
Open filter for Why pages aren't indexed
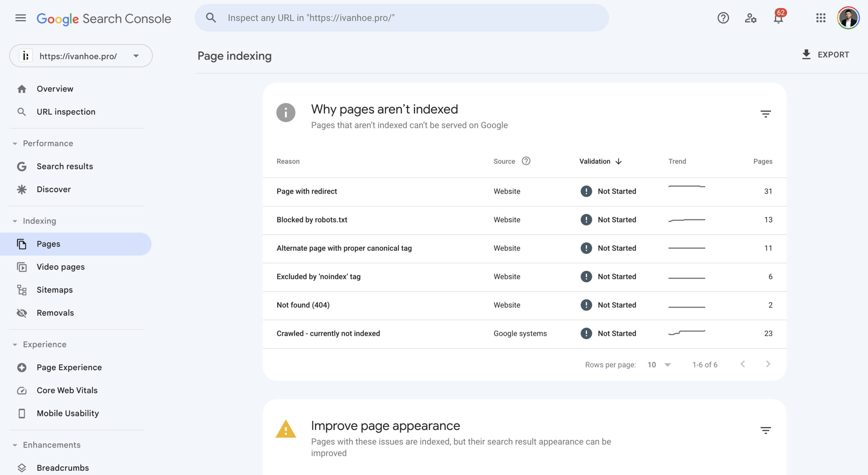[765, 114]
